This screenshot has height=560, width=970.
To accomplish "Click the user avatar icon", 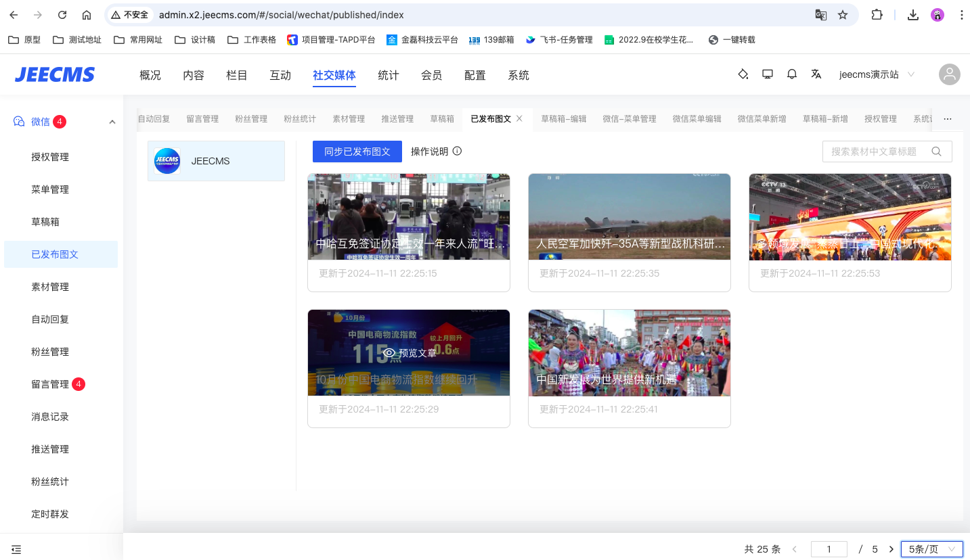I will [949, 74].
